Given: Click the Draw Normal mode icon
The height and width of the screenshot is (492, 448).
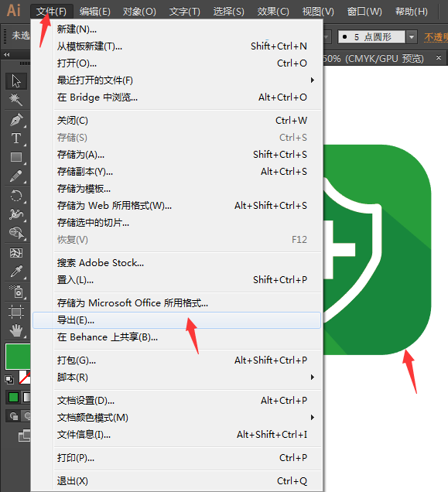Looking at the screenshot, I should click(x=13, y=416).
